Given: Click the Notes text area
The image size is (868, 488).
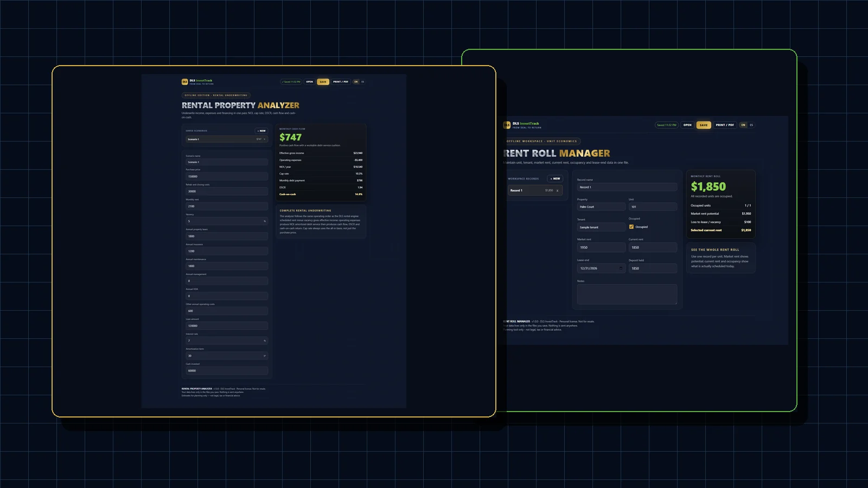Looking at the screenshot, I should (x=627, y=294).
